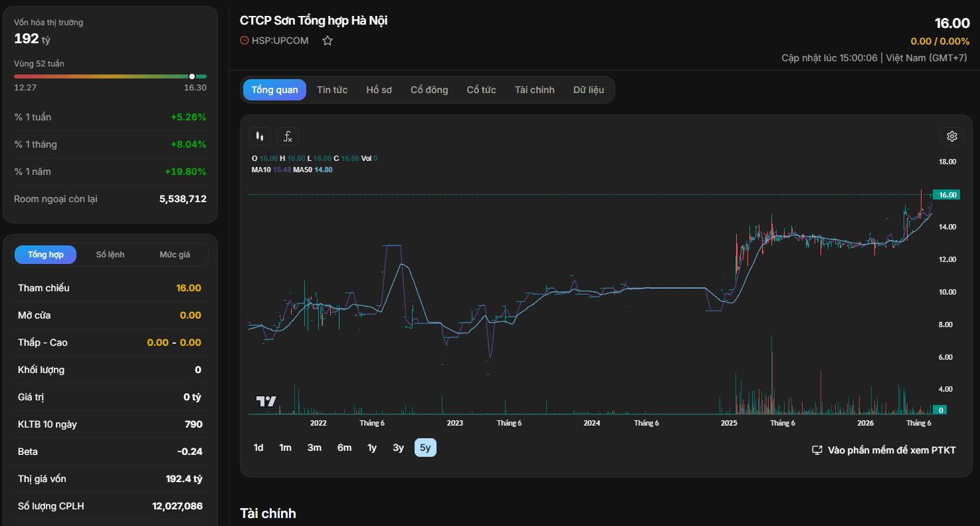Open the Tài chính tab
980x526 pixels.
[534, 90]
